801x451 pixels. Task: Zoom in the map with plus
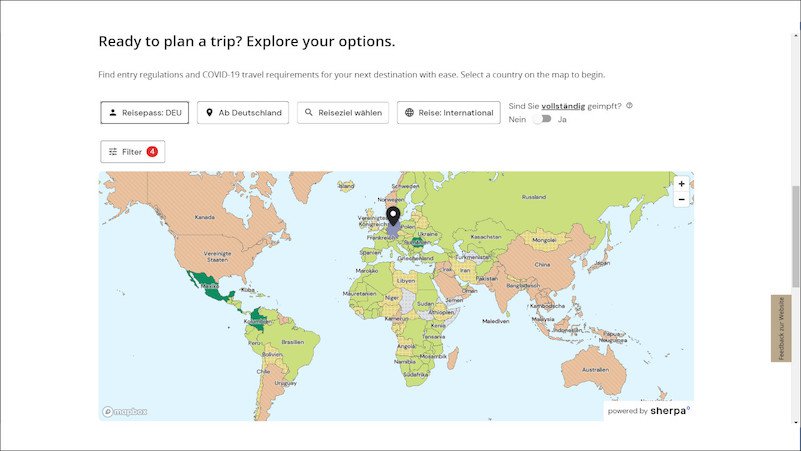click(681, 184)
